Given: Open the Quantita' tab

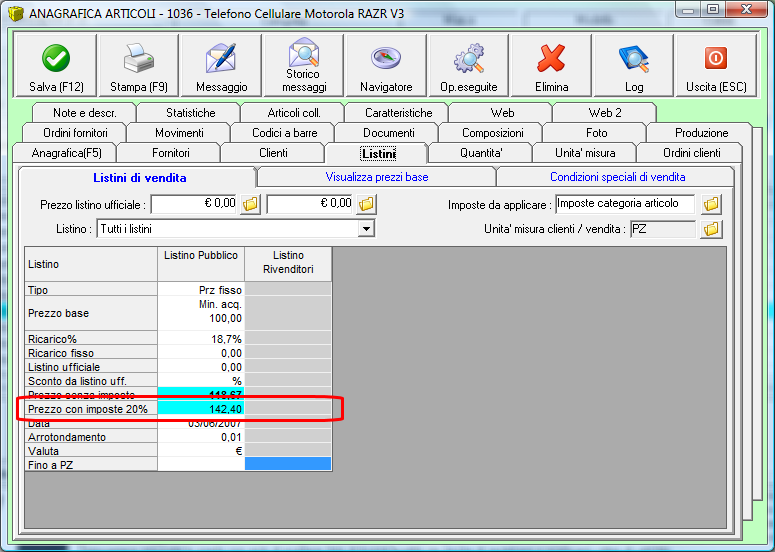Looking at the screenshot, I should [481, 153].
